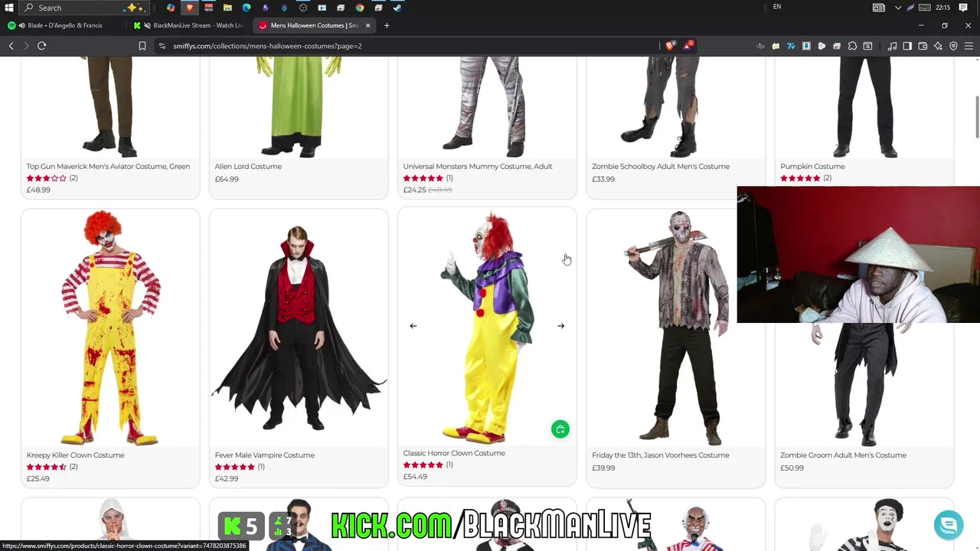The image size is (980, 551).
Task: Open Classic Horror Clown Costume title link
Action: tap(454, 453)
